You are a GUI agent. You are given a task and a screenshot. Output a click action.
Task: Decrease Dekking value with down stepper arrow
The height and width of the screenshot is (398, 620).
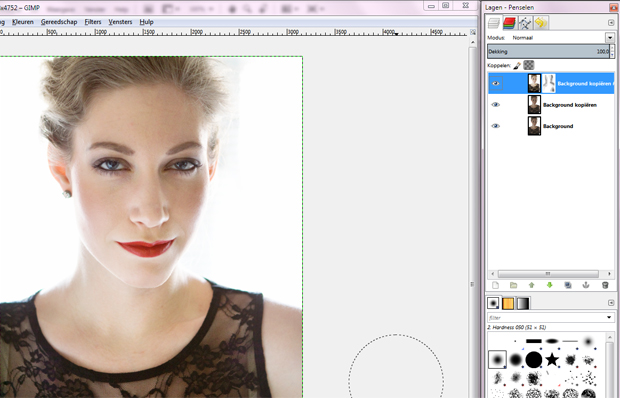612,55
